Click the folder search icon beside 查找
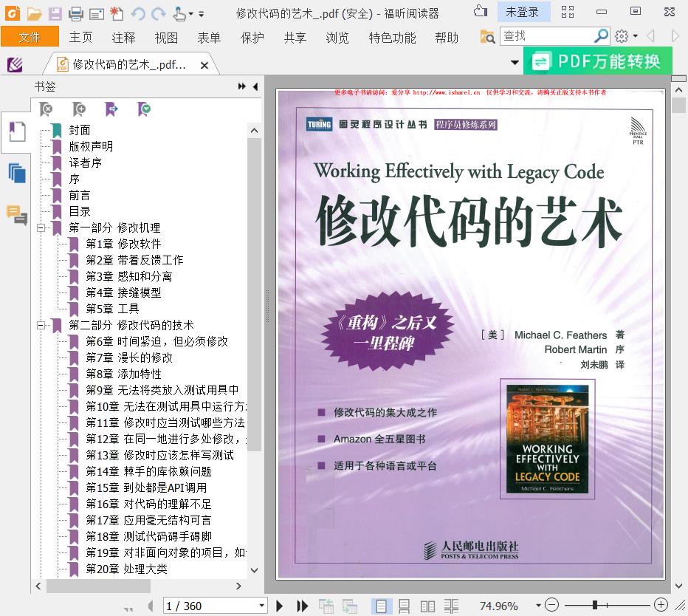The image size is (688, 616). pyautogui.click(x=487, y=36)
